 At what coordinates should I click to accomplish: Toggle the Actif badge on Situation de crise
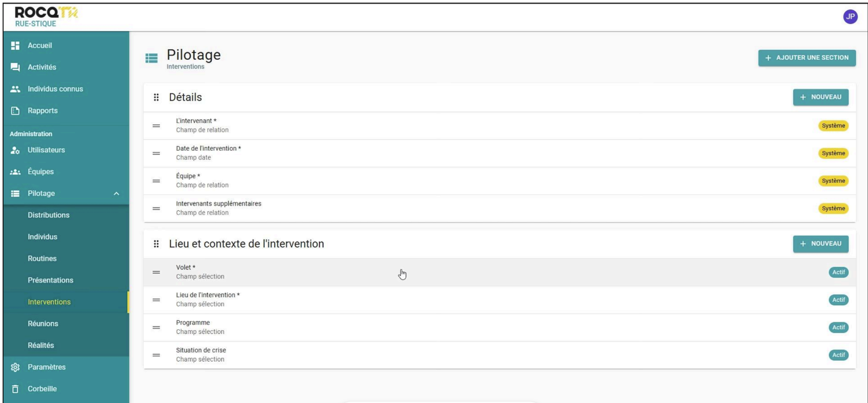pos(838,355)
